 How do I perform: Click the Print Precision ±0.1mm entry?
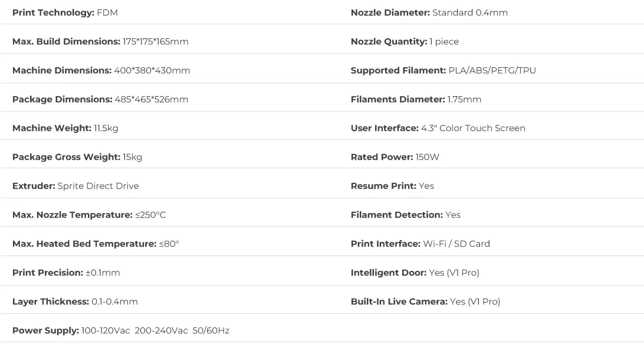(66, 273)
